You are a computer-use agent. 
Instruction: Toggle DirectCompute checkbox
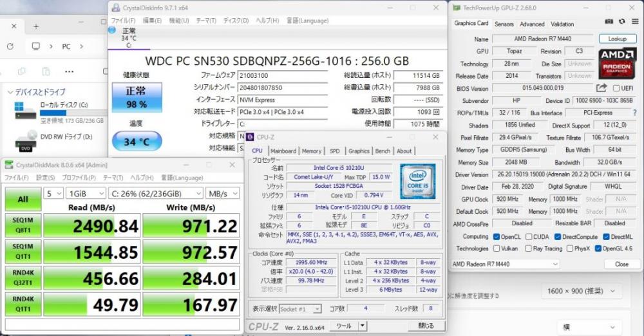click(x=557, y=237)
